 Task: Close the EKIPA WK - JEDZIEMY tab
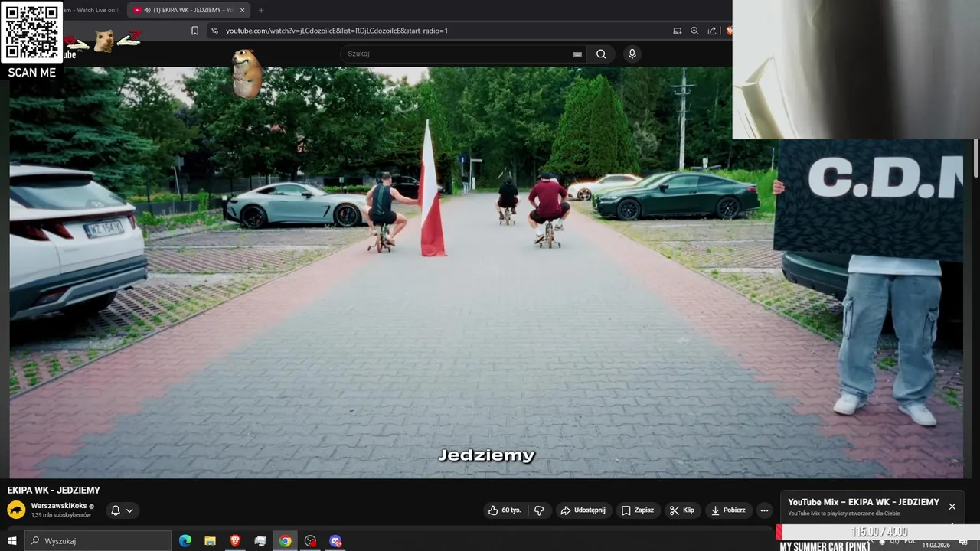[243, 10]
